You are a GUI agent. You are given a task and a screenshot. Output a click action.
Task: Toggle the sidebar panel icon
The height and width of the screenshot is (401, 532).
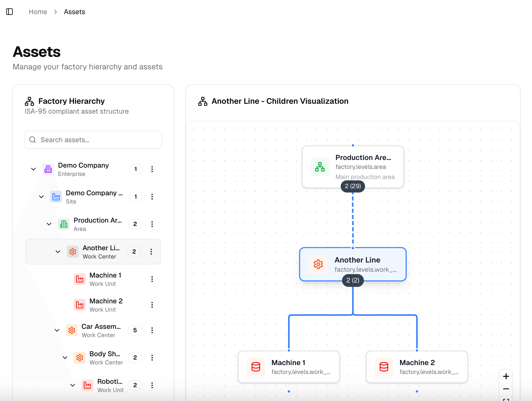[10, 12]
